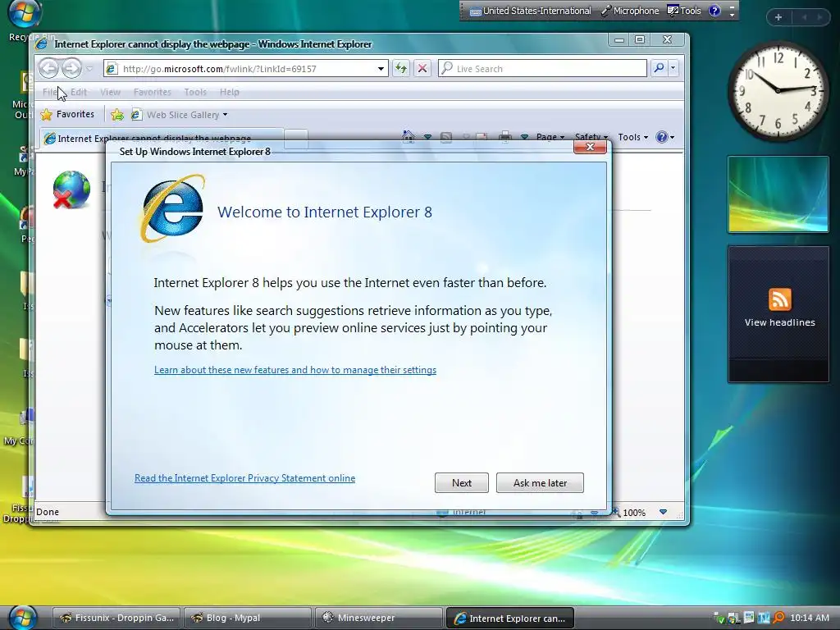This screenshot has height=630, width=840.
Task: Click Tools in the language bar
Action: click(x=684, y=11)
